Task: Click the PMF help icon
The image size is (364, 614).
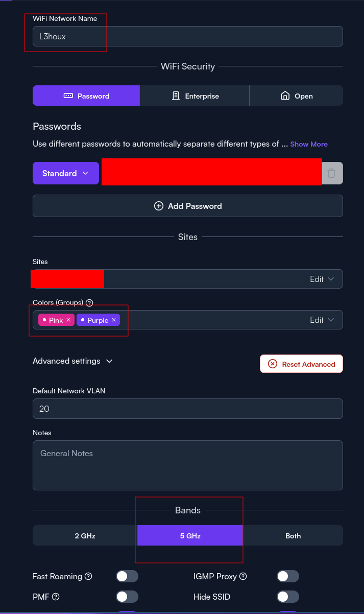Action: (56, 597)
